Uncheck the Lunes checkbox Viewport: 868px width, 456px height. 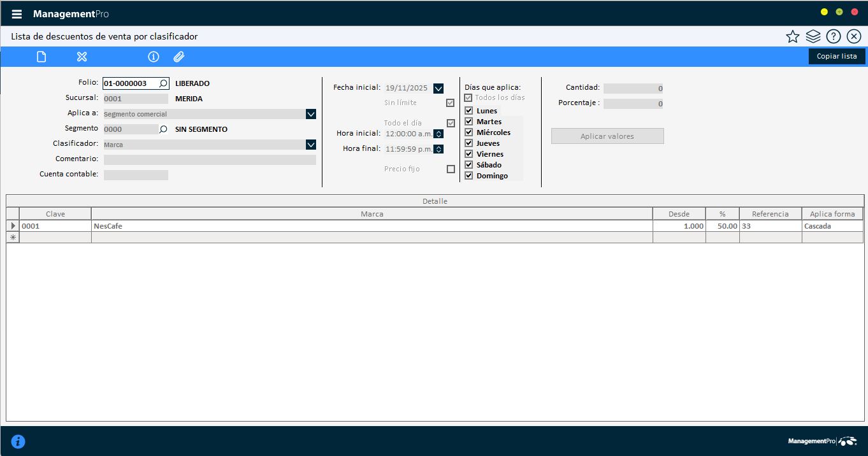click(469, 111)
